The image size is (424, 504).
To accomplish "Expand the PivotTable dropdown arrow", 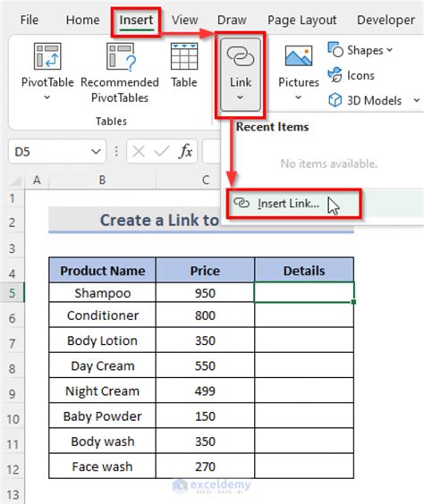I will coord(47,97).
